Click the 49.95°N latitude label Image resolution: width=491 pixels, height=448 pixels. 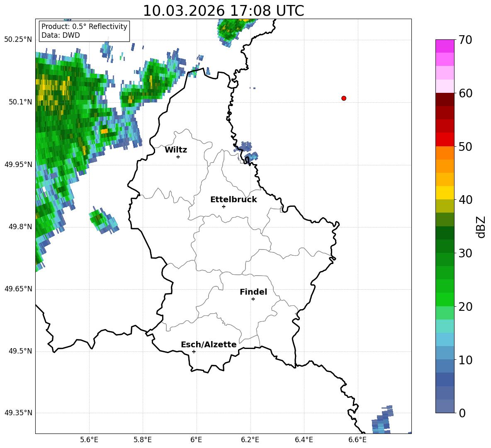click(x=18, y=164)
